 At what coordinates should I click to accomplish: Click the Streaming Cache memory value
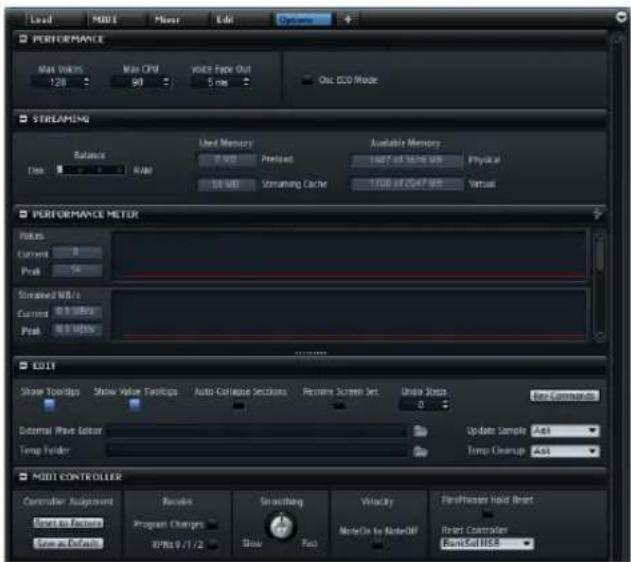(227, 184)
